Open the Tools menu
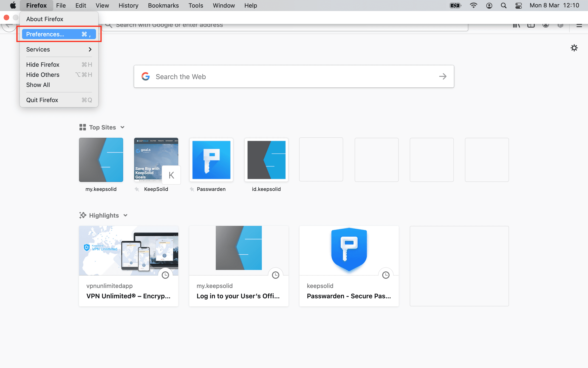Screen dimensions: 588x368 click(x=196, y=5)
